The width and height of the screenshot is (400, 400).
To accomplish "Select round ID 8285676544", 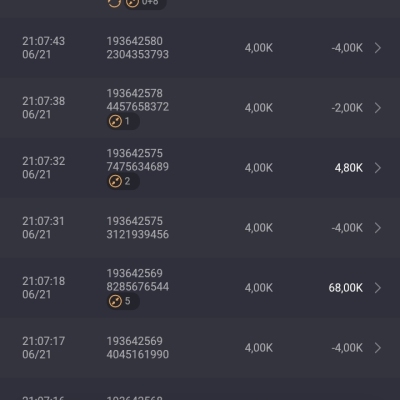I will tap(138, 287).
